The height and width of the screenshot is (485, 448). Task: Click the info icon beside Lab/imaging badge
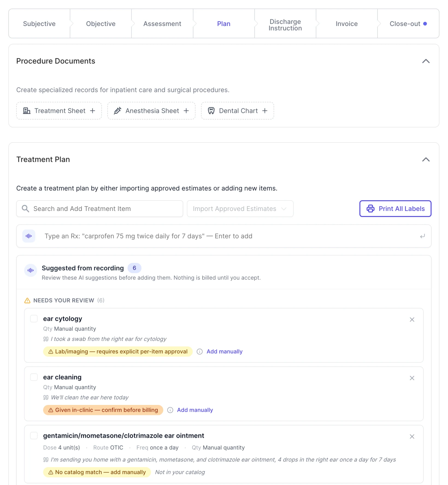coord(200,352)
